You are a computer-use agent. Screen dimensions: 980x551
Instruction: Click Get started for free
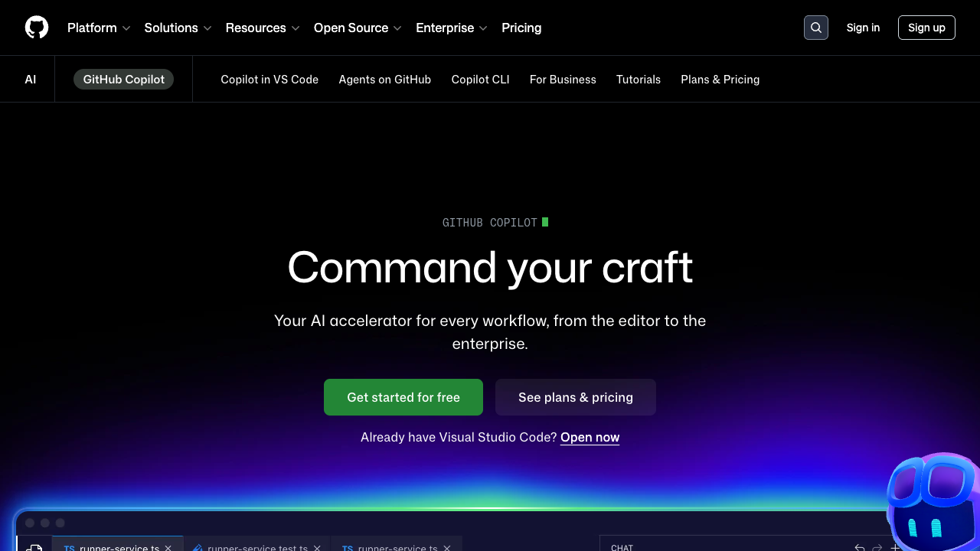click(403, 396)
